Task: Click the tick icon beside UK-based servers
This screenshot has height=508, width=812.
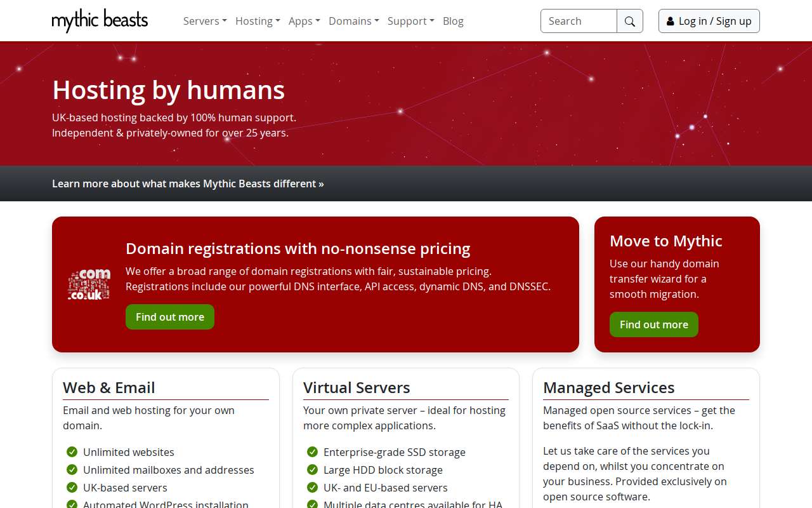Action: click(x=72, y=488)
